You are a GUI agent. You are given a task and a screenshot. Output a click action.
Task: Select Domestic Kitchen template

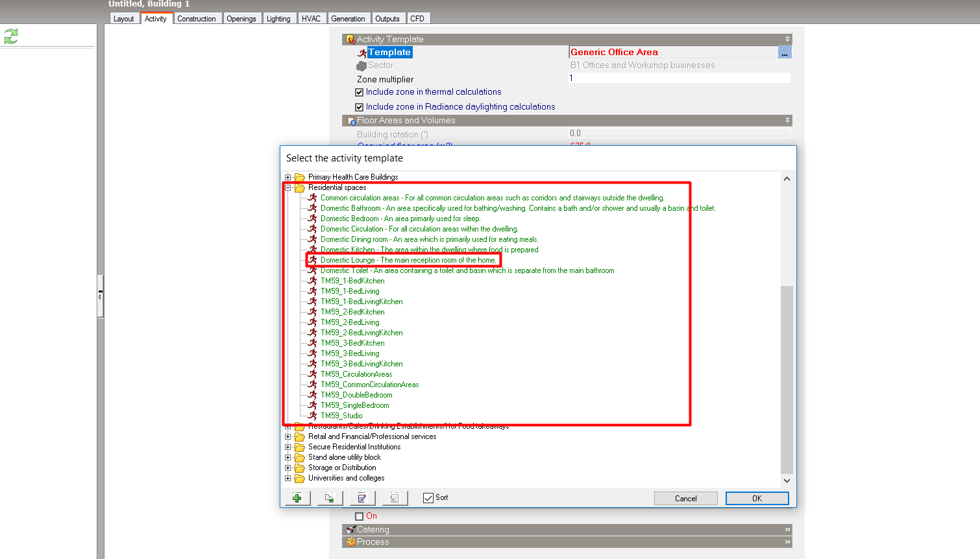[x=429, y=250]
